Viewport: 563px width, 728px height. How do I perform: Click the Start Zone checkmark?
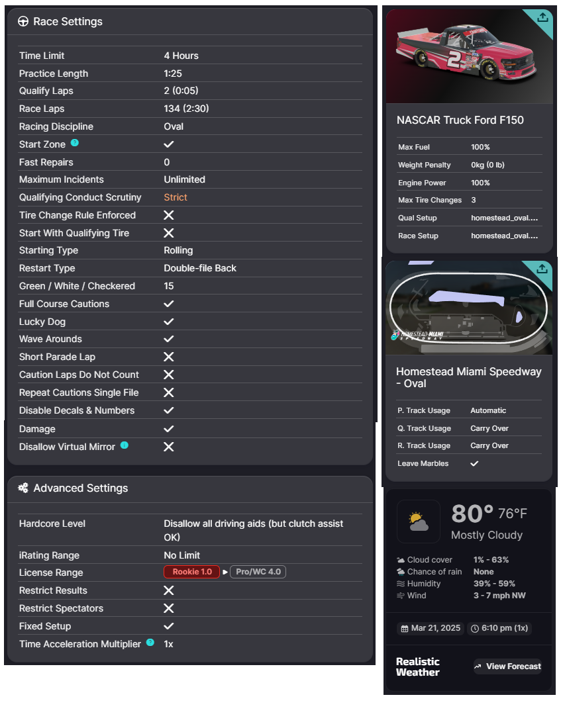pos(169,144)
